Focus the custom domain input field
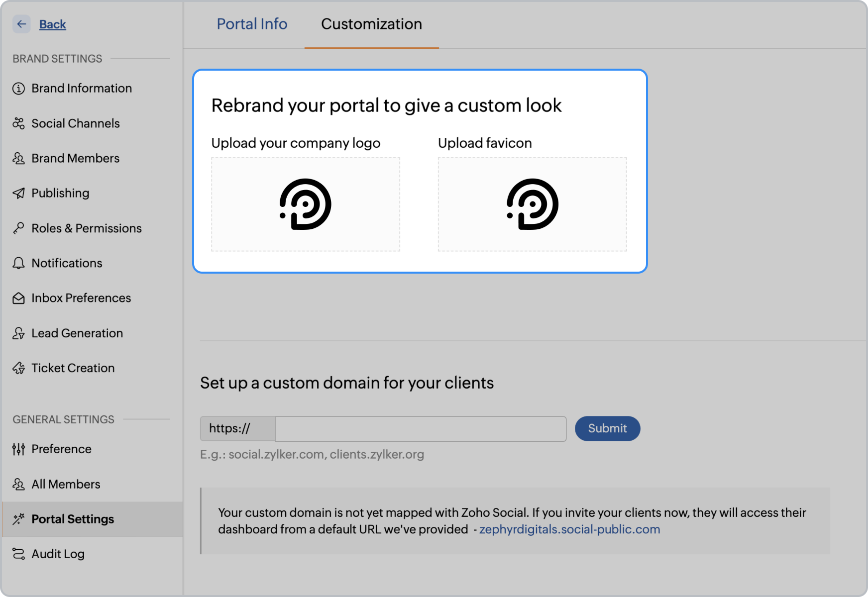This screenshot has width=868, height=597. coord(421,429)
